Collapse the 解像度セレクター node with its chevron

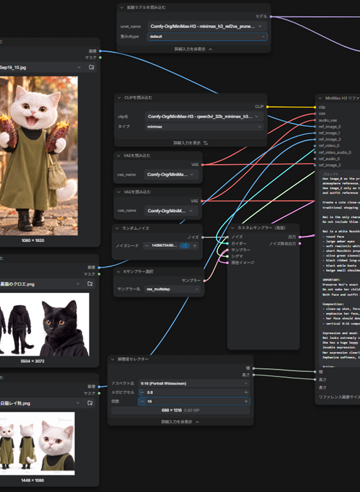pos(113,359)
